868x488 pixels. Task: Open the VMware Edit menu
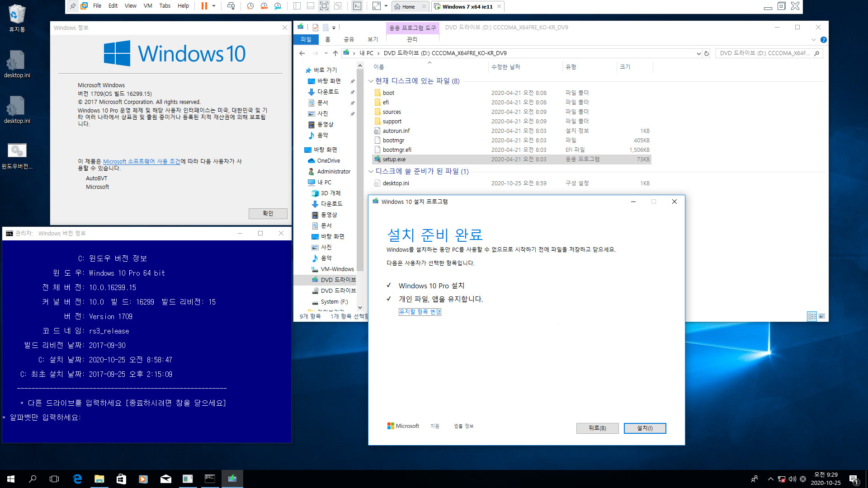pyautogui.click(x=113, y=6)
